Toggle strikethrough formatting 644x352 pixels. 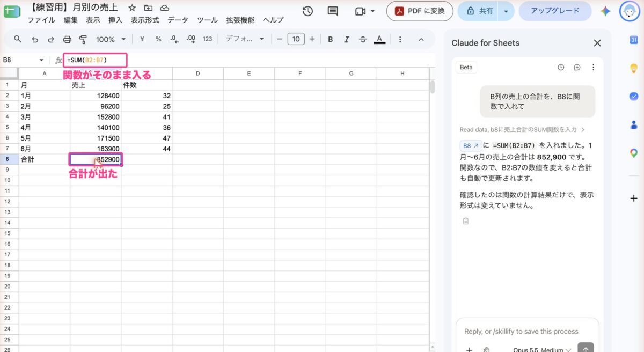pyautogui.click(x=363, y=39)
